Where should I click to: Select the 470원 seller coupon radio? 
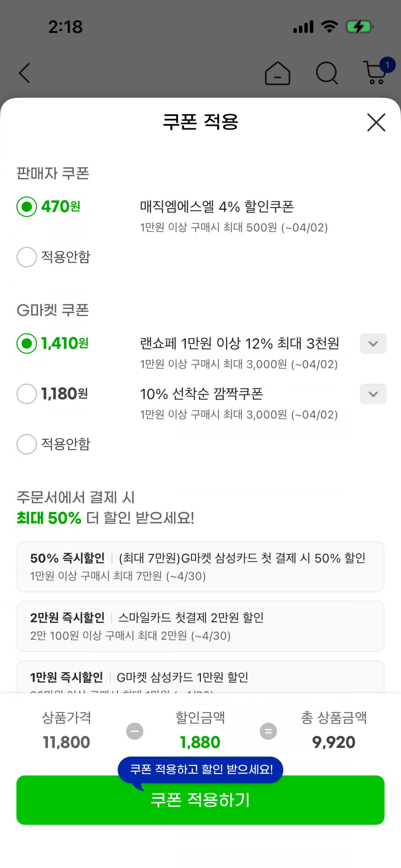coord(27,207)
